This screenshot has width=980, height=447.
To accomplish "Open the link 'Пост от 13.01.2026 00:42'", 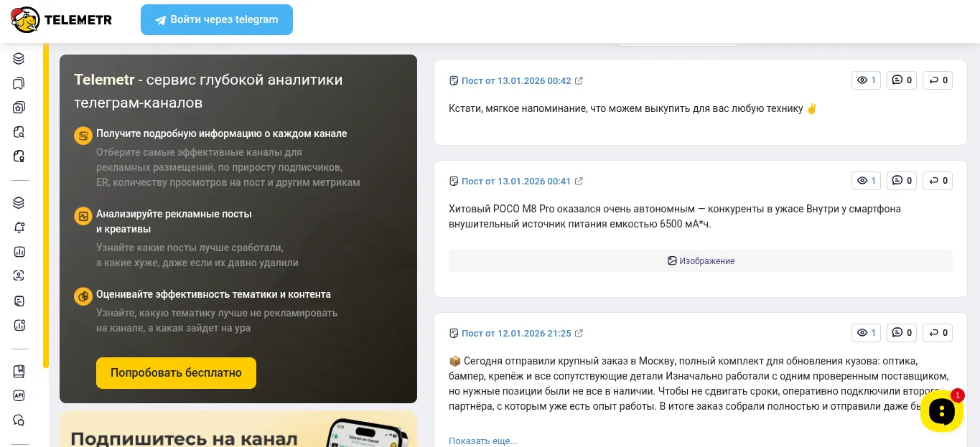I will 516,81.
